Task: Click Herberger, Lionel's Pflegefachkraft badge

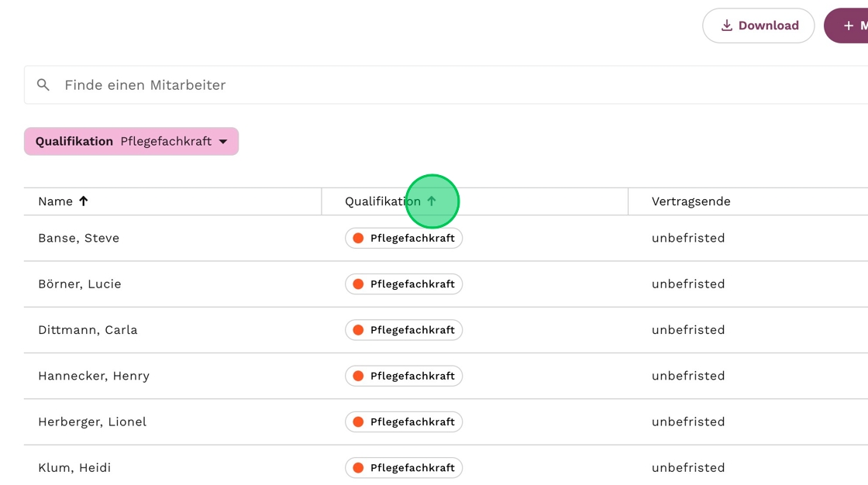Action: 404,421
